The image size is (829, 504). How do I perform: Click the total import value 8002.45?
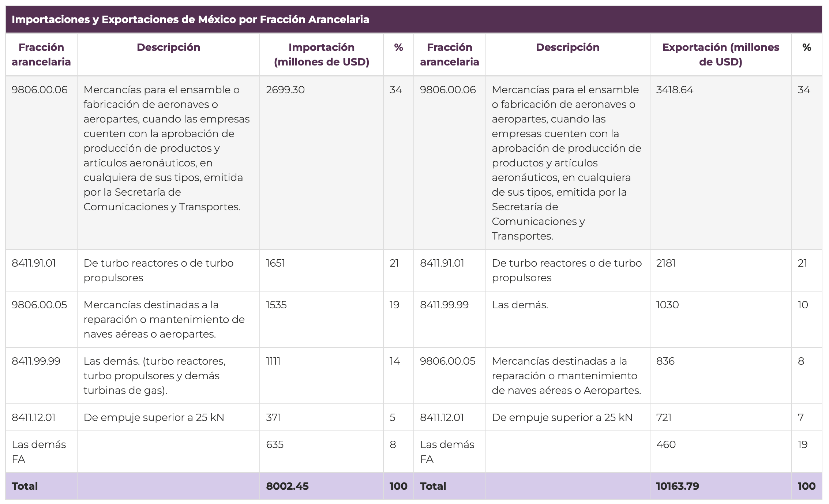(287, 486)
